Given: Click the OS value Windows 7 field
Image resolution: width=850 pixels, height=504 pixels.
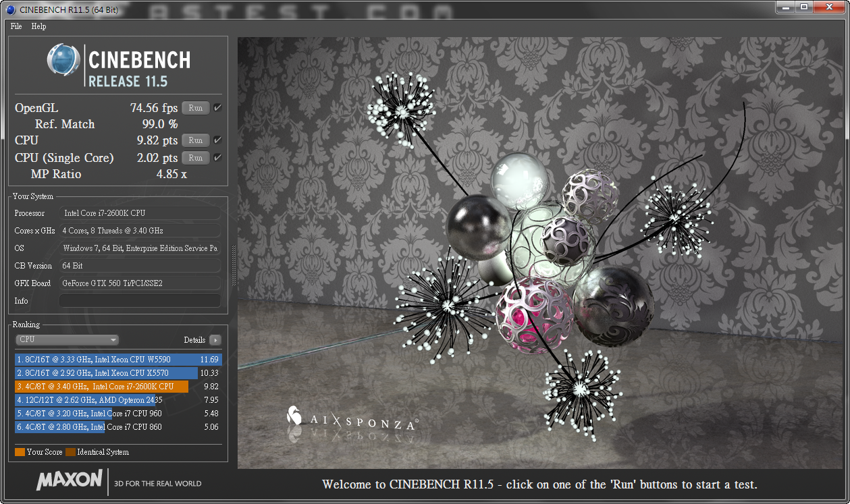Looking at the screenshot, I should (140, 248).
